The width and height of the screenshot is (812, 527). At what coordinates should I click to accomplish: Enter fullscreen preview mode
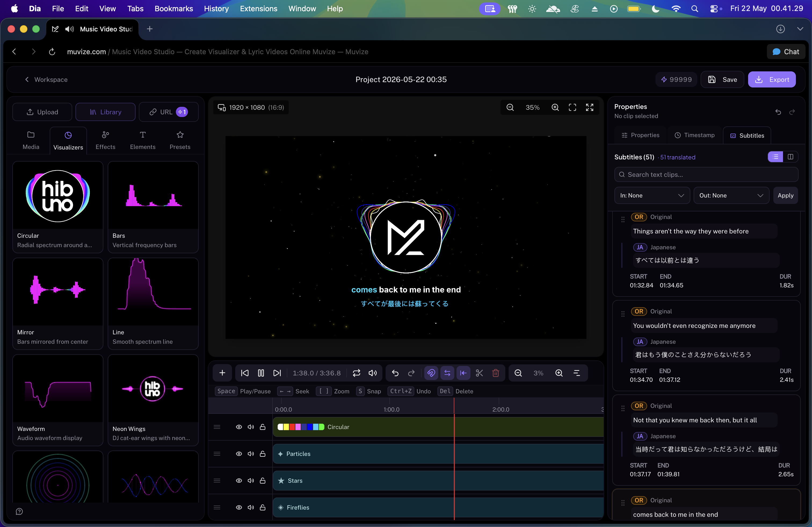pos(590,107)
